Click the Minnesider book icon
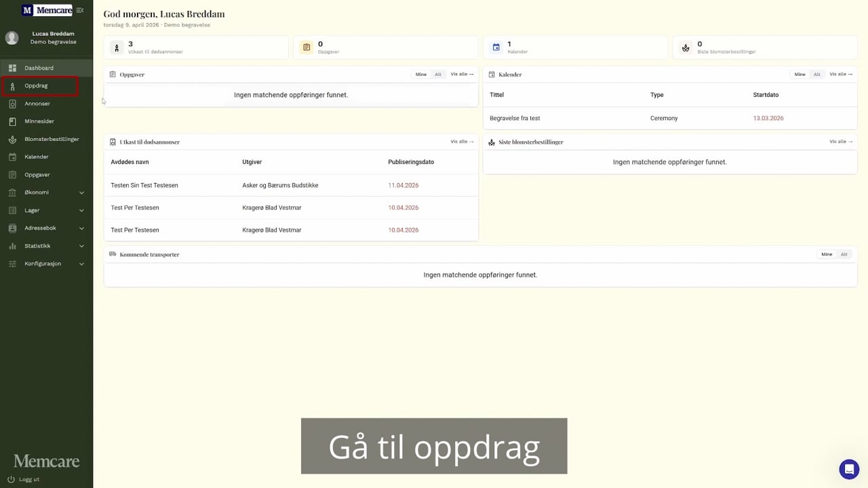The width and height of the screenshot is (868, 488). (x=12, y=121)
